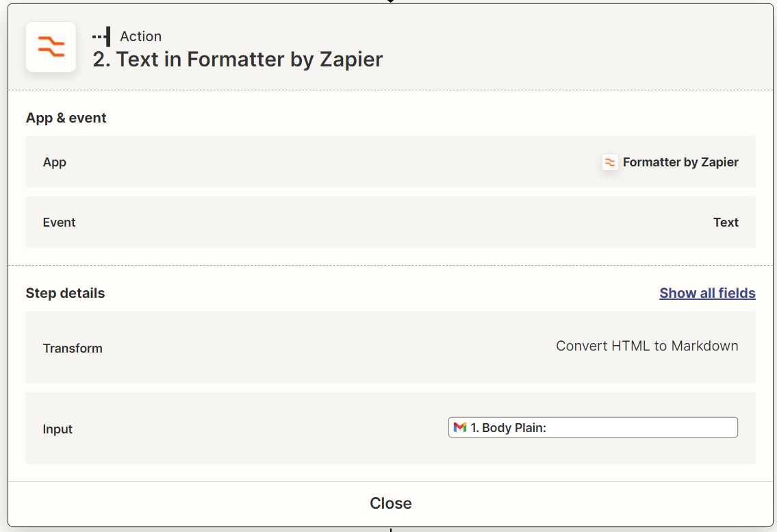The width and height of the screenshot is (777, 532).
Task: Click the "Event" row label
Action: (x=59, y=223)
